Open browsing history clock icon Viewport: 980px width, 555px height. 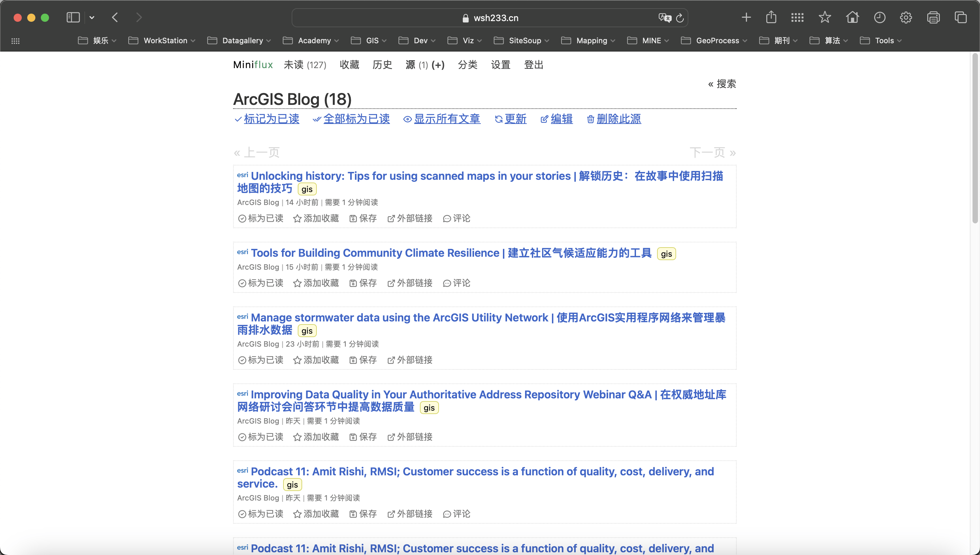[x=880, y=17]
